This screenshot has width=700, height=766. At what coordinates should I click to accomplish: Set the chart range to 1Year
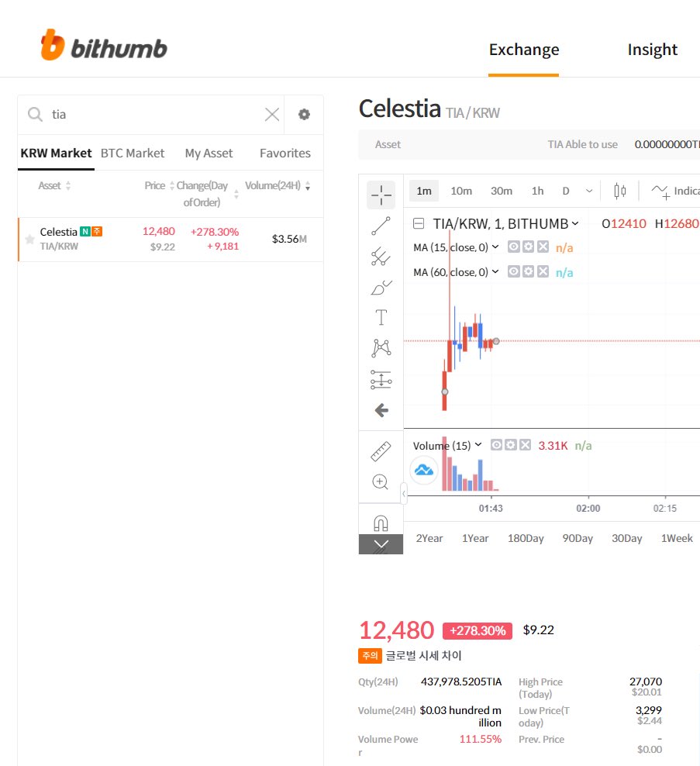click(475, 538)
